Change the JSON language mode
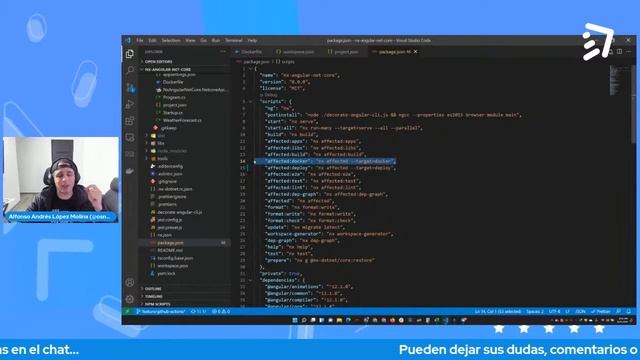640x360 pixels. tap(580, 311)
